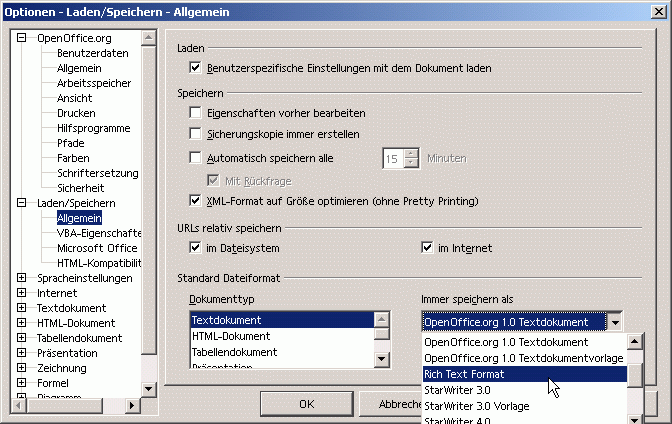Uncheck URLs relativ im Internet
The width and height of the screenshot is (672, 424).
(x=427, y=247)
